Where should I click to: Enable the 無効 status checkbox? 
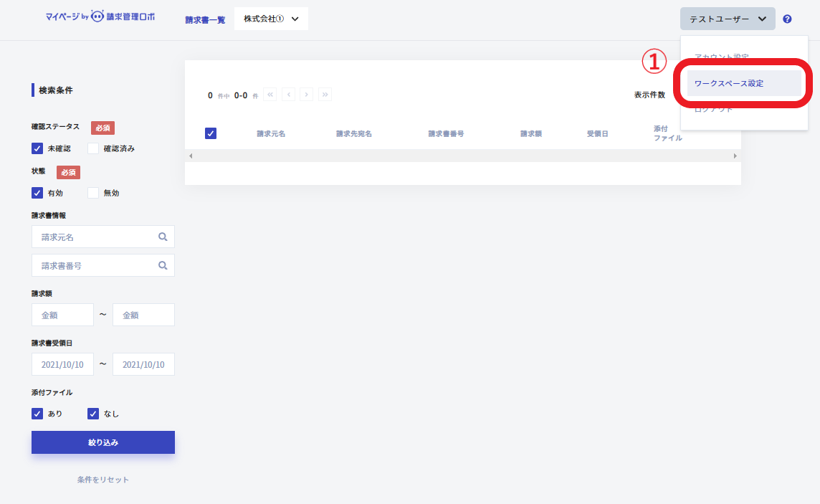(93, 193)
